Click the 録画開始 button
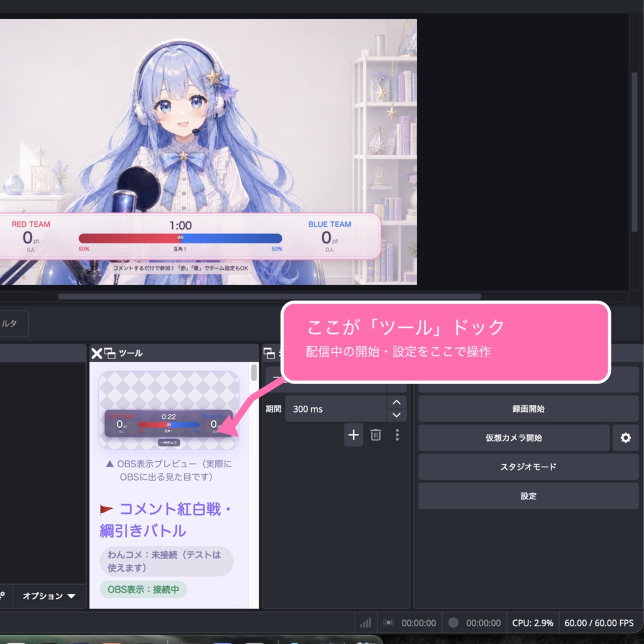 point(528,409)
